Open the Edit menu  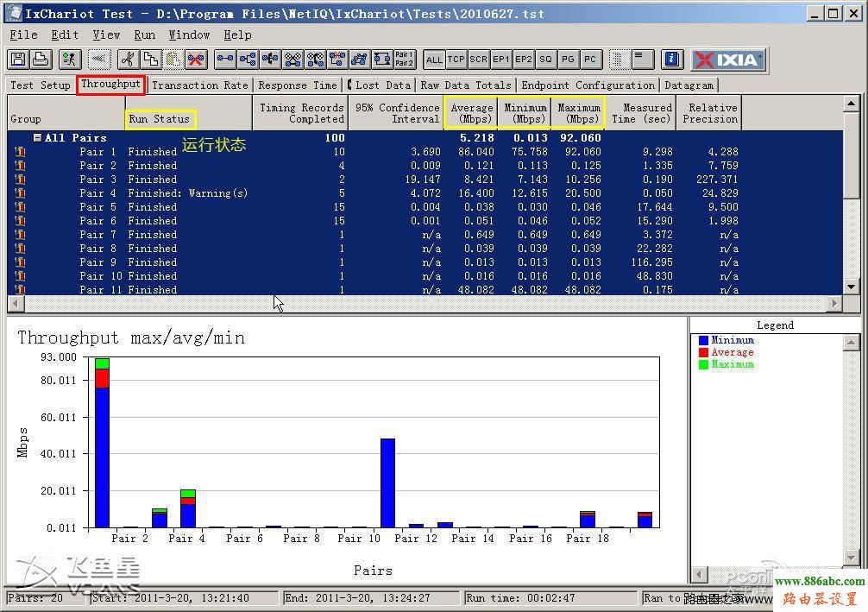(x=65, y=35)
